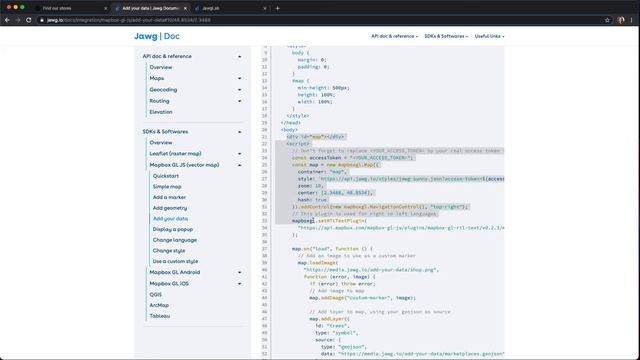The height and width of the screenshot is (360, 640).
Task: Open the 'Add geometry' page
Action: 170,208
